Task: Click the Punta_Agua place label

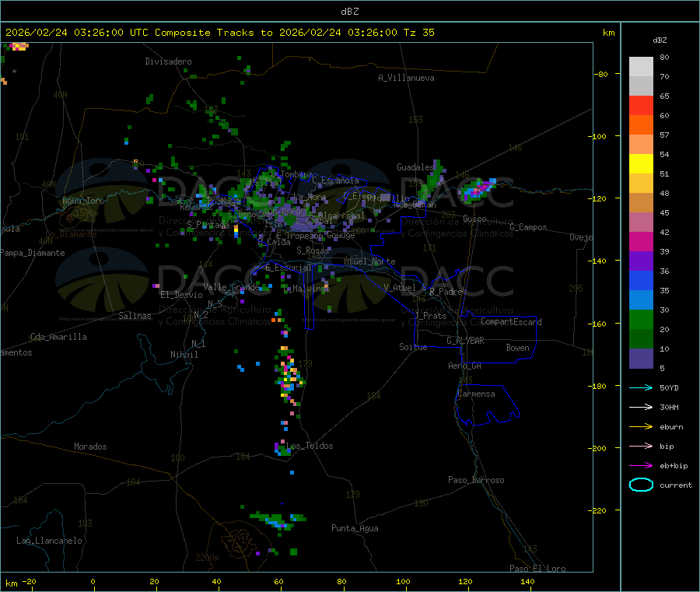Action: pyautogui.click(x=355, y=528)
